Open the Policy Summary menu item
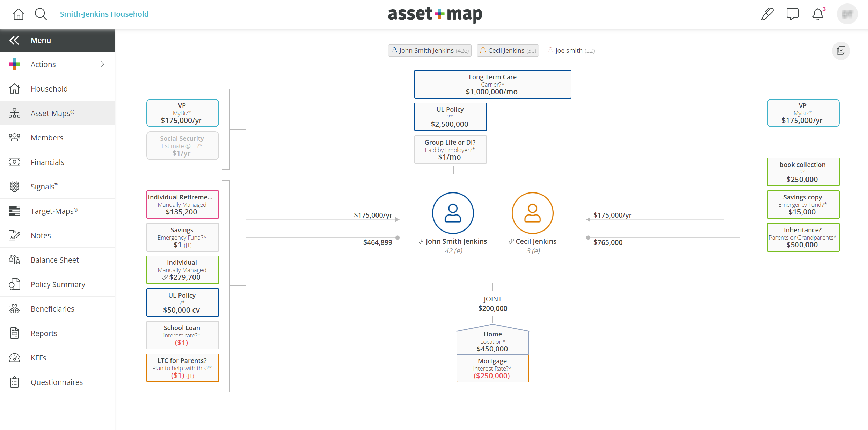The width and height of the screenshot is (868, 430). click(58, 284)
